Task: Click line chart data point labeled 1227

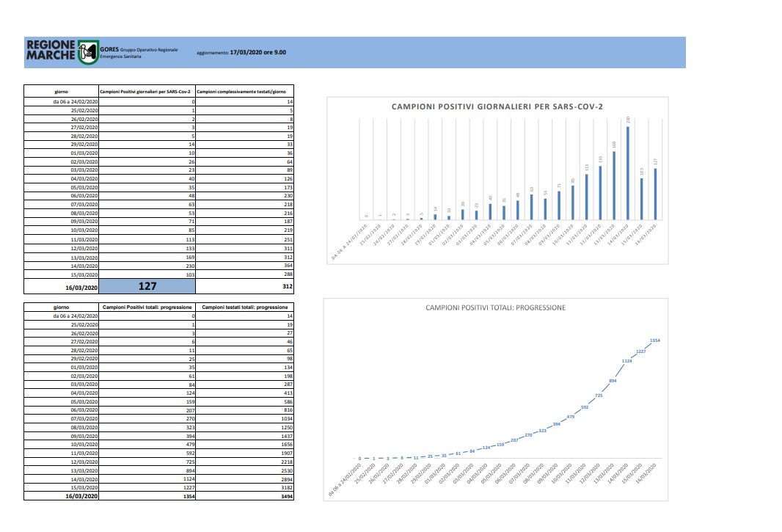Action: (x=641, y=351)
